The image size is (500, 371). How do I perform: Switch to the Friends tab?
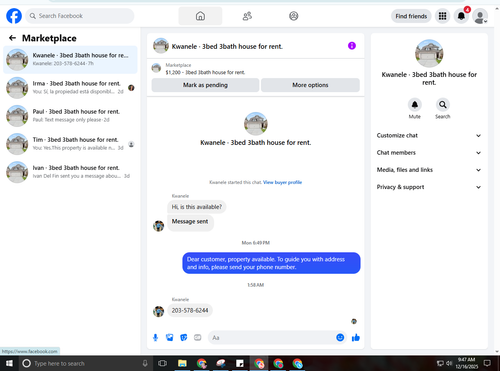(x=247, y=16)
